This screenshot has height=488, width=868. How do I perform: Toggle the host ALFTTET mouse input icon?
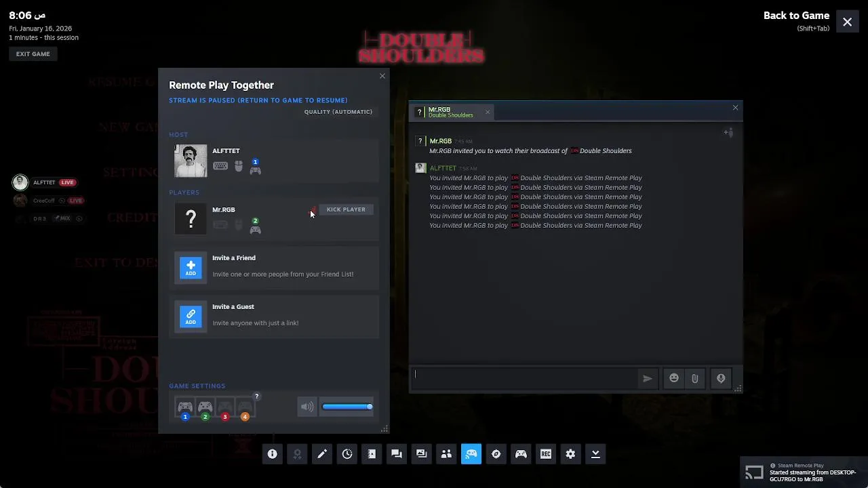tap(239, 166)
